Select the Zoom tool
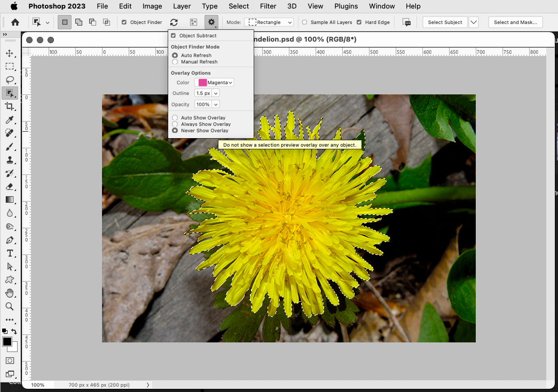Viewport: 558px width, 392px height. pos(11,306)
